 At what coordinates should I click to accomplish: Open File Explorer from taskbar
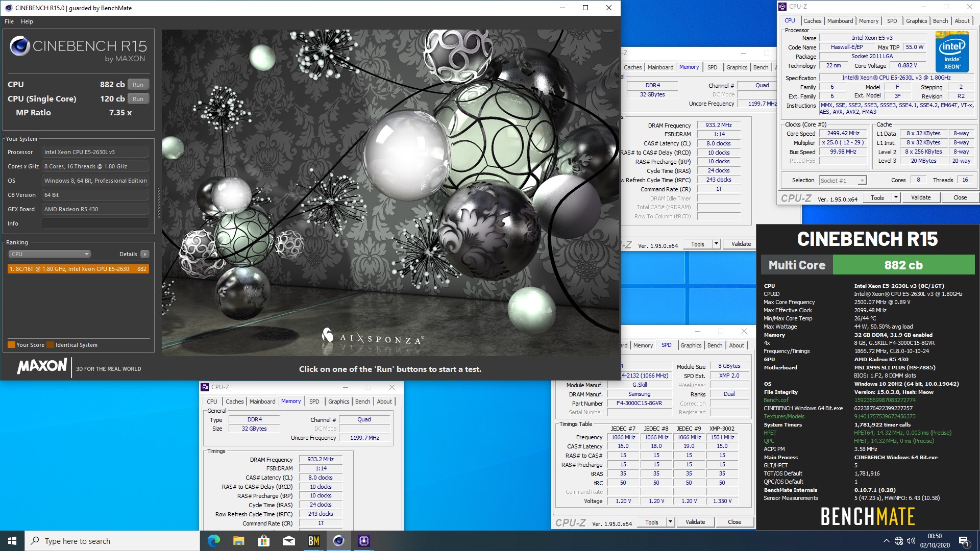tap(238, 541)
